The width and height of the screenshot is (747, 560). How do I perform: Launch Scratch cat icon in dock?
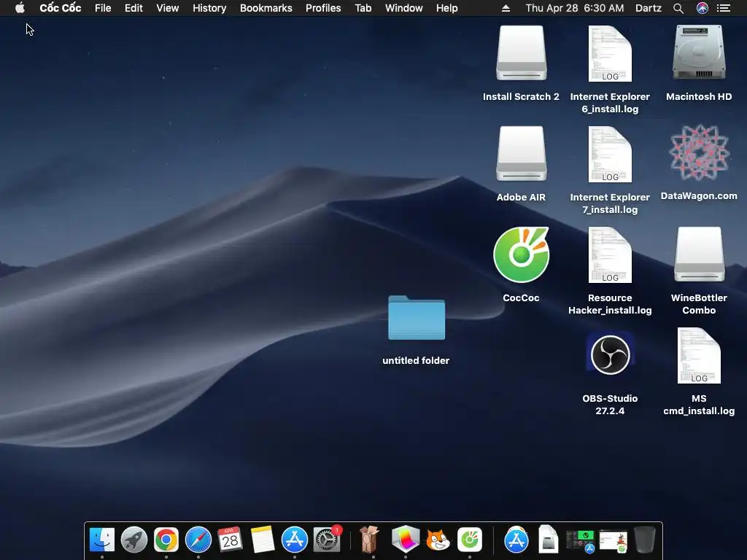click(438, 540)
